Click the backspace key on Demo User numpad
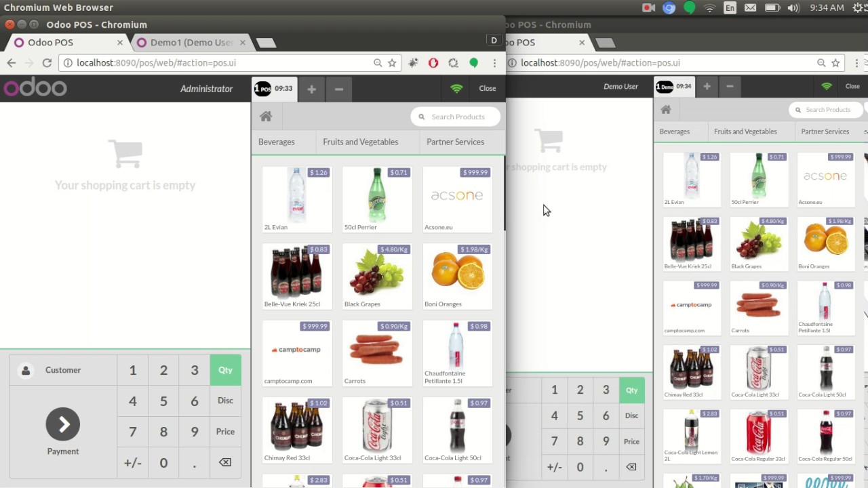 click(631, 467)
